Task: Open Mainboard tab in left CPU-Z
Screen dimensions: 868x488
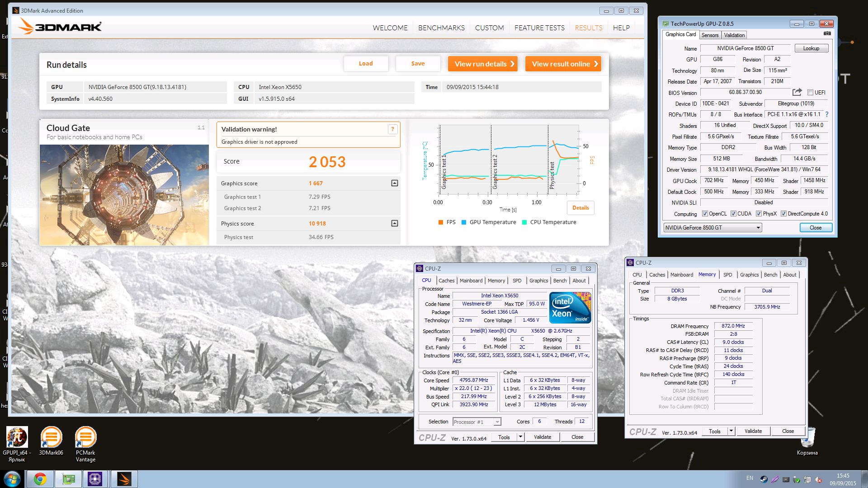Action: [x=471, y=281]
